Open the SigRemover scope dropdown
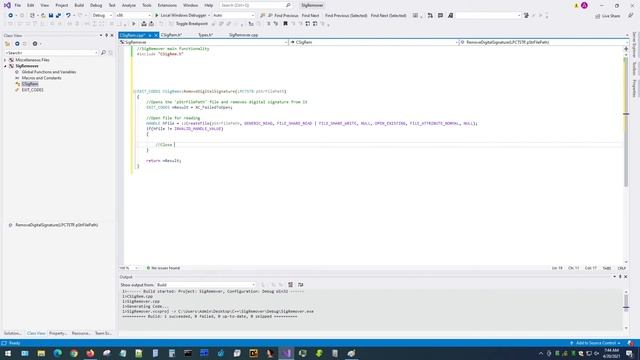The image size is (640, 360). tap(204, 42)
